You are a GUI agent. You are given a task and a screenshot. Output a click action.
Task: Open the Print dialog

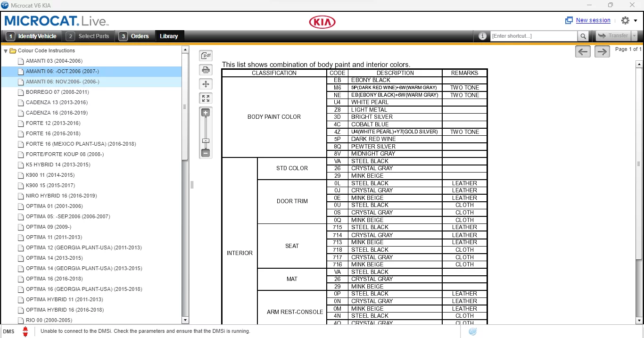[x=206, y=69]
